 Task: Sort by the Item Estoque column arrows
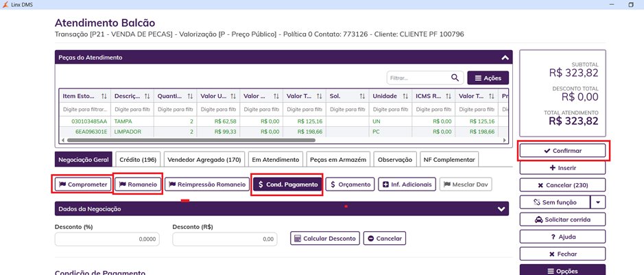tap(104, 97)
